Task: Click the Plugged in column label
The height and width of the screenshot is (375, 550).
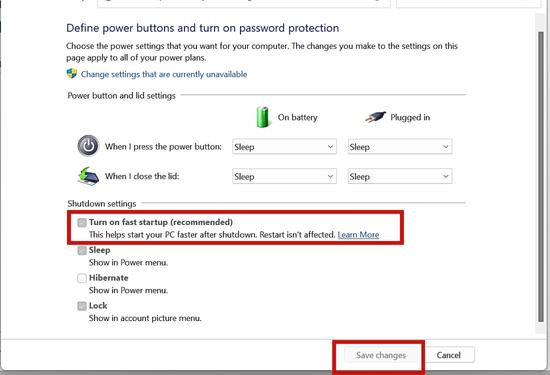Action: (x=410, y=117)
